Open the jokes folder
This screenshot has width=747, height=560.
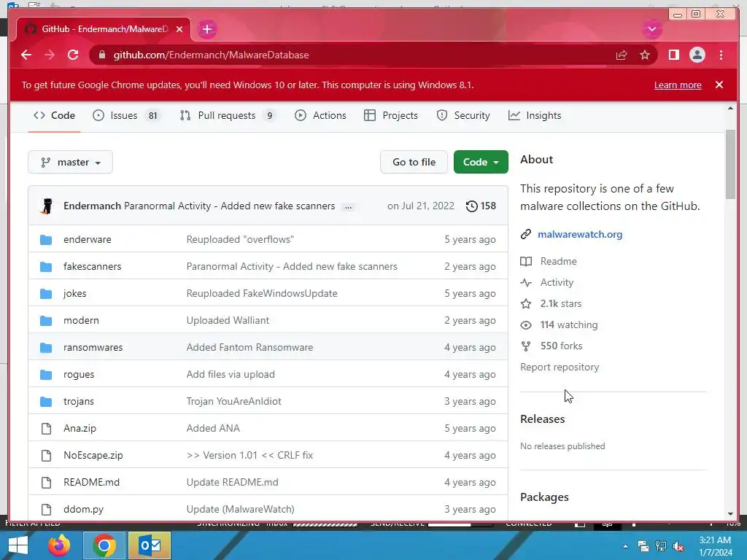coord(75,293)
